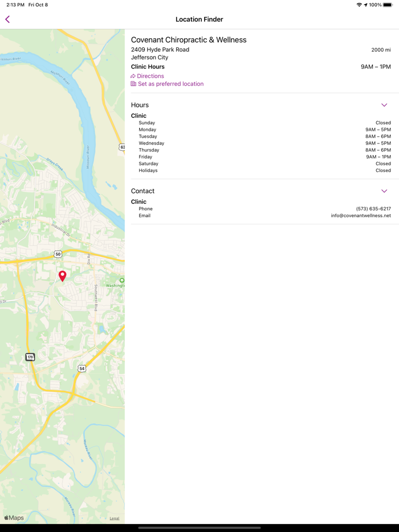
Task: Open Directions to the clinic
Action: [x=148, y=76]
